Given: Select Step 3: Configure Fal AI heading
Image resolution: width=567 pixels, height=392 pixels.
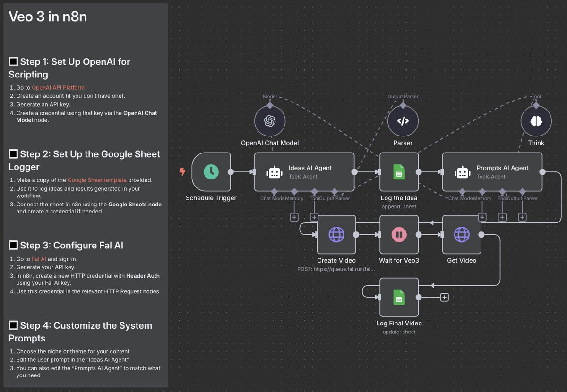Looking at the screenshot, I should [x=66, y=245].
